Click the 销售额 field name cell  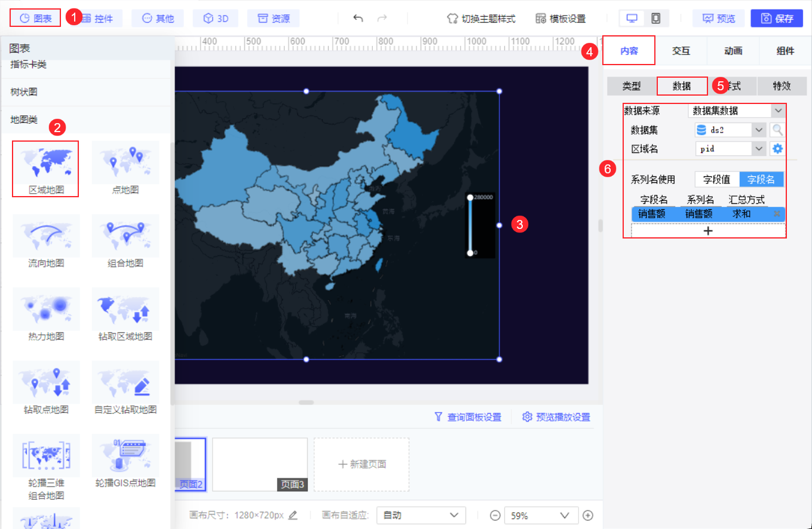coord(652,214)
